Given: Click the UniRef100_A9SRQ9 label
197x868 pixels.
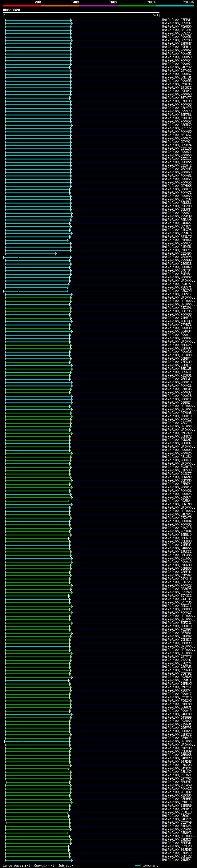Looking at the screenshot, I should [x=177, y=216].
